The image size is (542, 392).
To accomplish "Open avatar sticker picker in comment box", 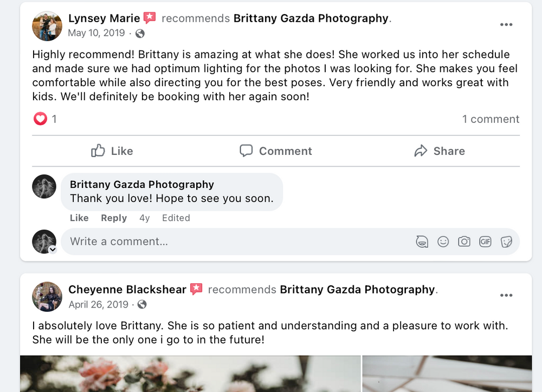I will [422, 242].
